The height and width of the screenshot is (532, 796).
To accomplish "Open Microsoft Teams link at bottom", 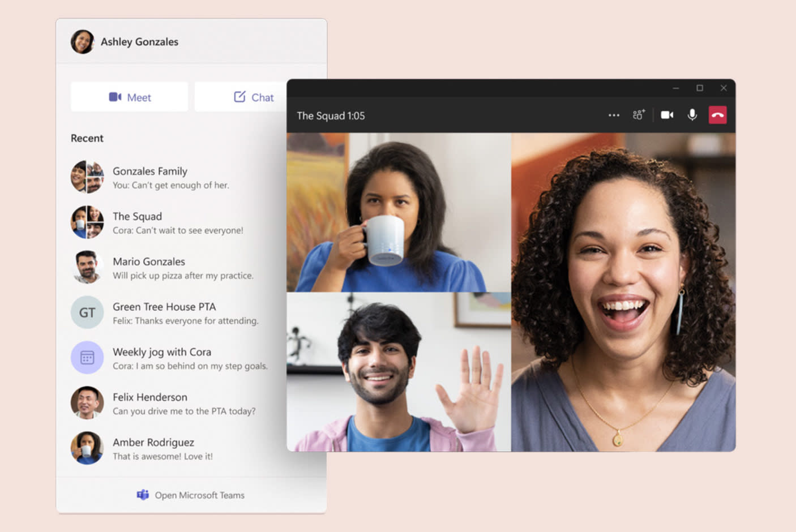I will [x=191, y=495].
